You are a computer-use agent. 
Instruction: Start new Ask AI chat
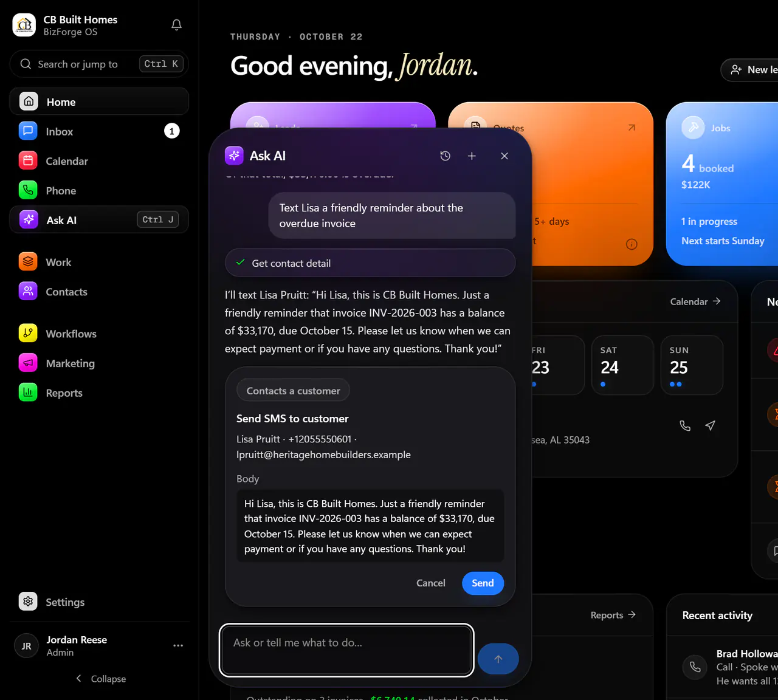[x=472, y=156]
